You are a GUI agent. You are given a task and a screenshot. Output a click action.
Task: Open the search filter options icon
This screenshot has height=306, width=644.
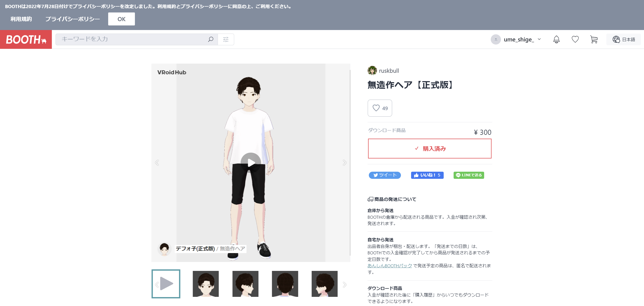[226, 39]
